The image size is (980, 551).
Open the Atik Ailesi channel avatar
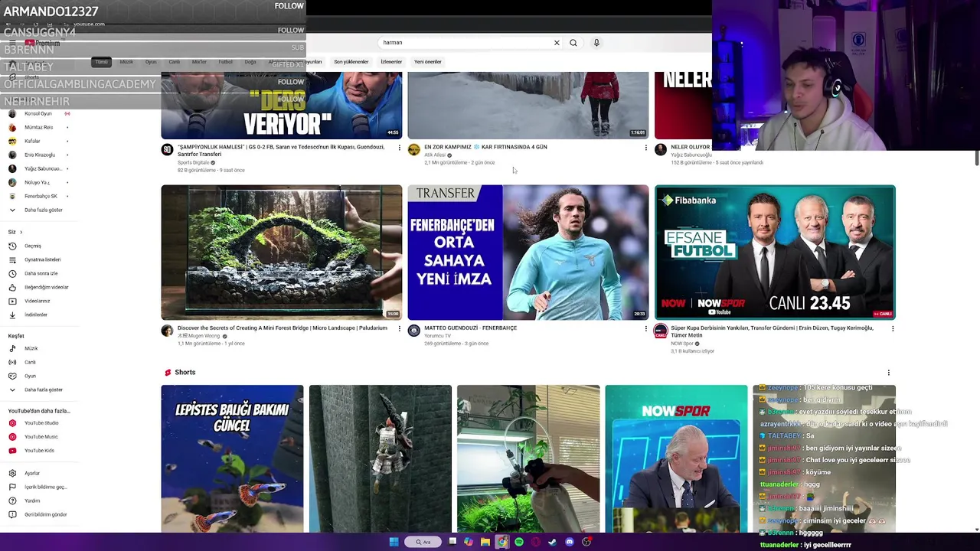point(413,150)
